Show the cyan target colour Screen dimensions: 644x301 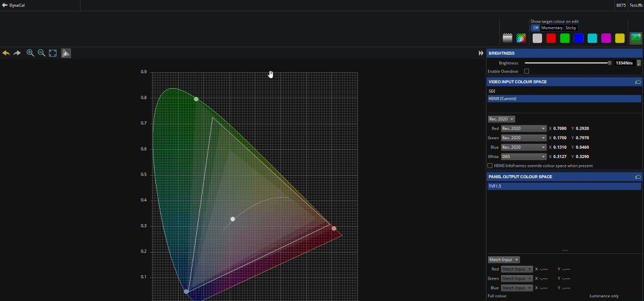point(592,38)
